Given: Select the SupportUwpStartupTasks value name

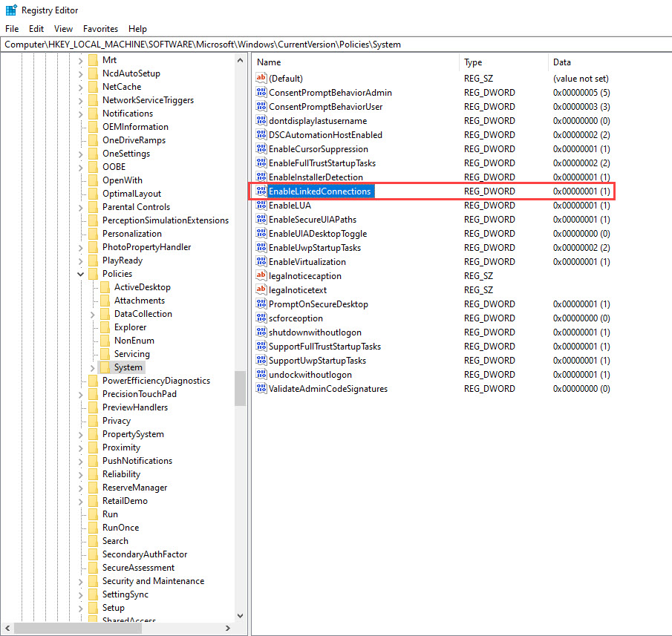Looking at the screenshot, I should tap(317, 361).
